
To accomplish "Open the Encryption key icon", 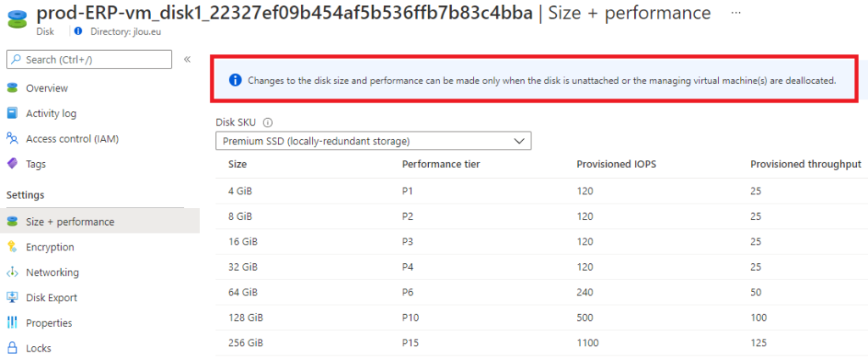I will [12, 247].
